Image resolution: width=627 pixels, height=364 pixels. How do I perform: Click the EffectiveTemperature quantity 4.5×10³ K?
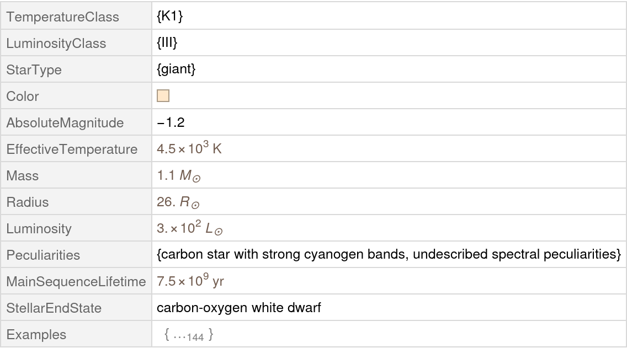point(189,149)
